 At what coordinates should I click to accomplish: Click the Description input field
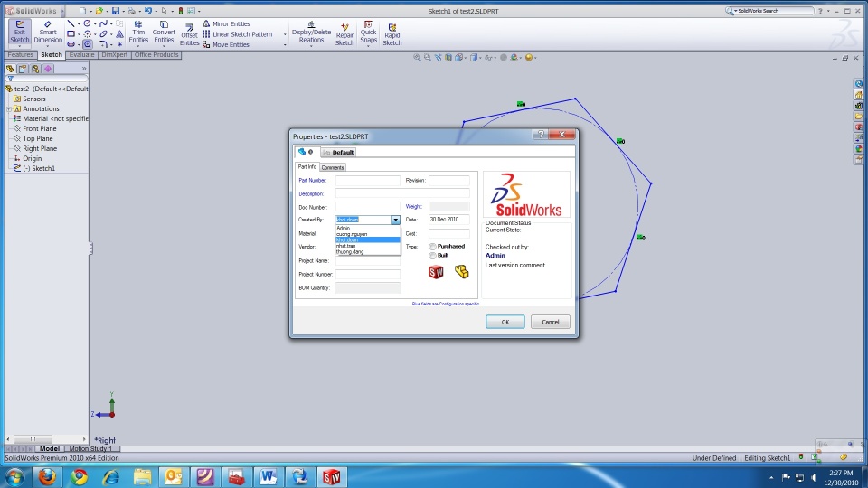(402, 193)
